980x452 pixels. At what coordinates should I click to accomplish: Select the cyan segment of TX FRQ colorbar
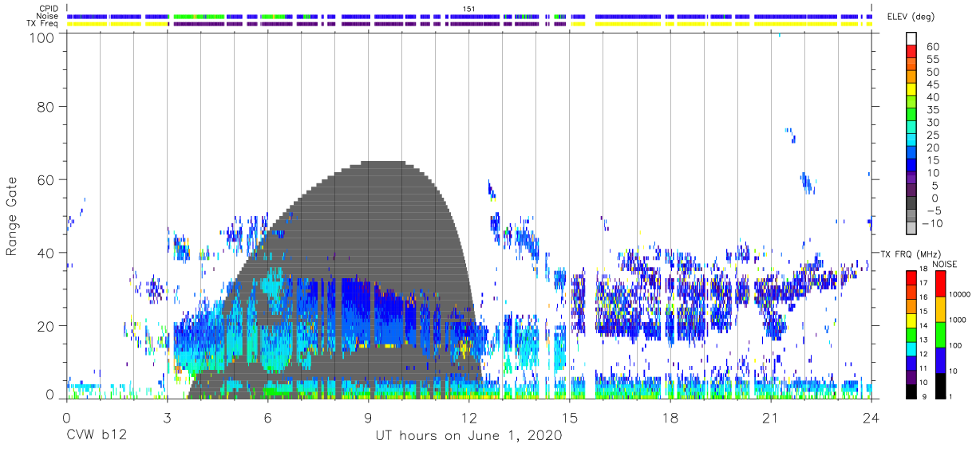point(912,349)
